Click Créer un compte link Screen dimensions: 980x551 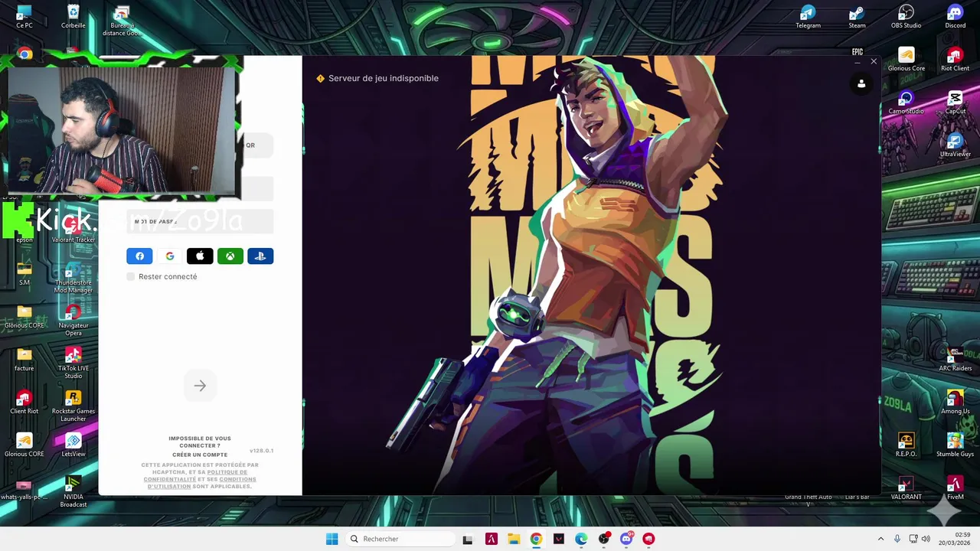pos(200,455)
